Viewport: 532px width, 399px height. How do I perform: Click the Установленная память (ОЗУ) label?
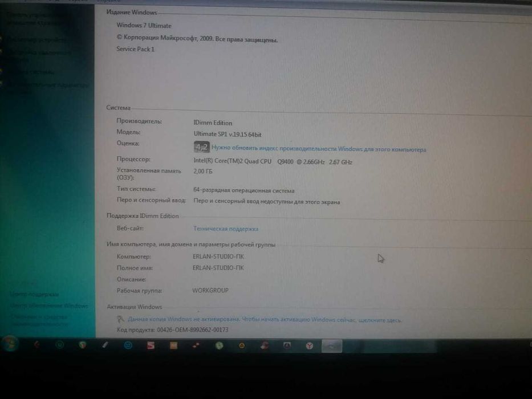[149, 174]
